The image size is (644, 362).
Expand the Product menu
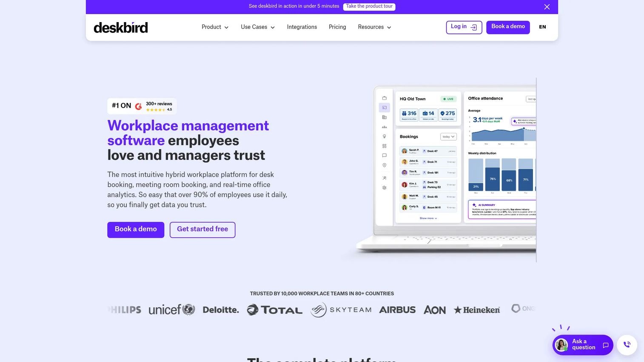point(215,27)
